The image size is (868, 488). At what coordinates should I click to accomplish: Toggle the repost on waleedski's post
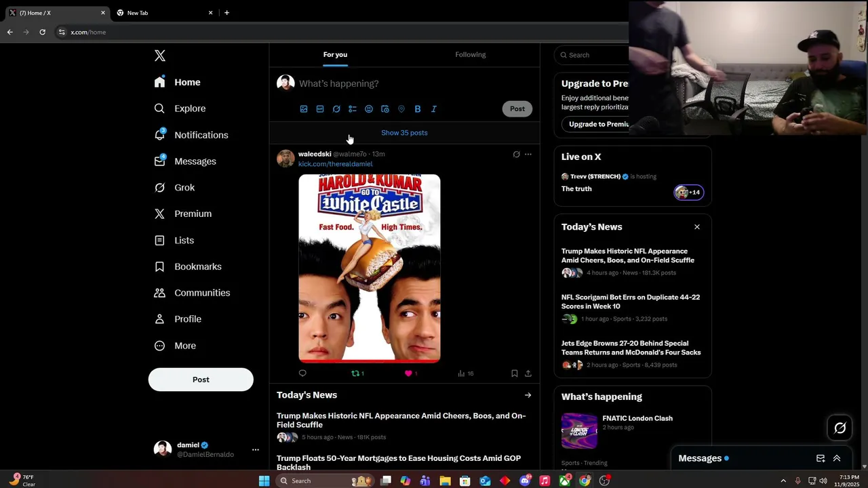tap(357, 373)
